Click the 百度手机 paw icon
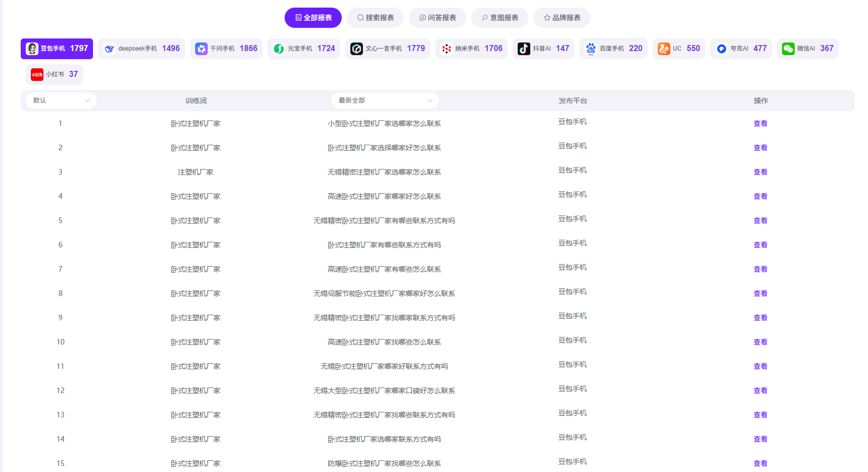Image resolution: width=868 pixels, height=472 pixels. click(591, 49)
